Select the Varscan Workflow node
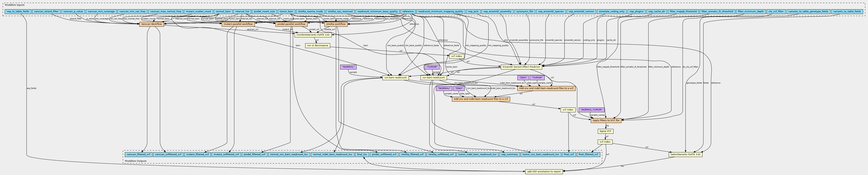Screen dimensions: 868x175 pos(152,24)
